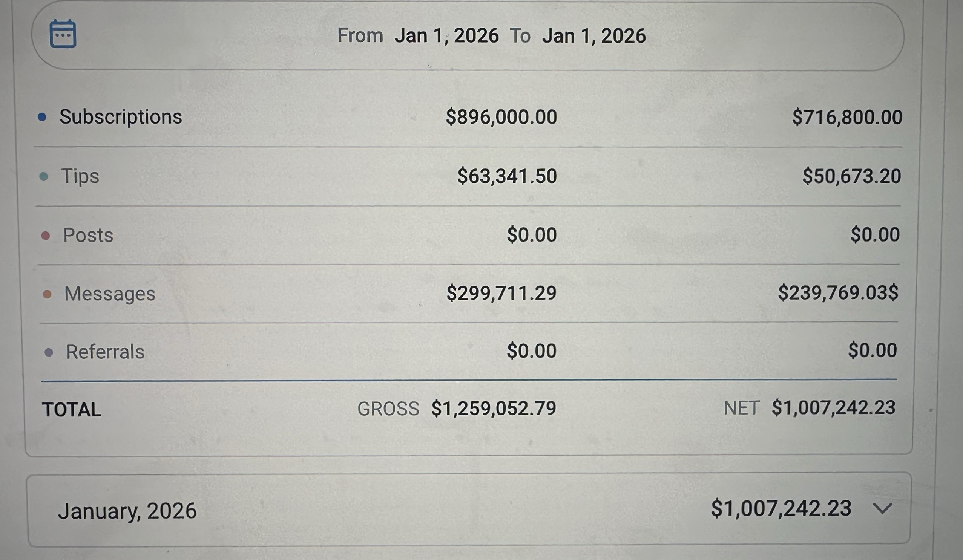This screenshot has height=560, width=963.
Task: Select the Messages row label
Action: pos(110,293)
